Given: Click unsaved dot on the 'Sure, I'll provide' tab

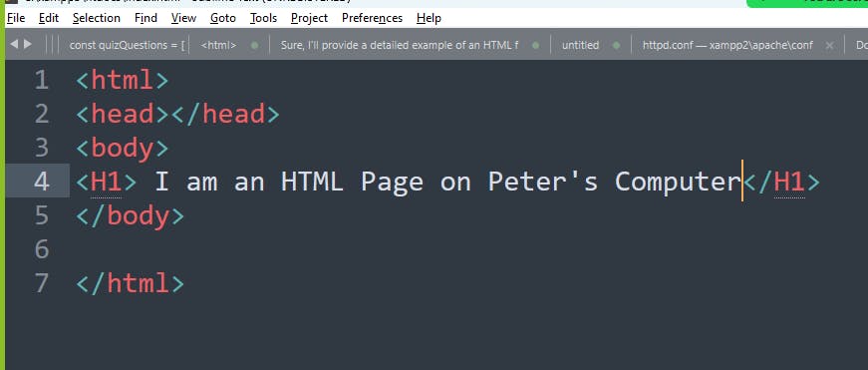Looking at the screenshot, I should point(535,46).
